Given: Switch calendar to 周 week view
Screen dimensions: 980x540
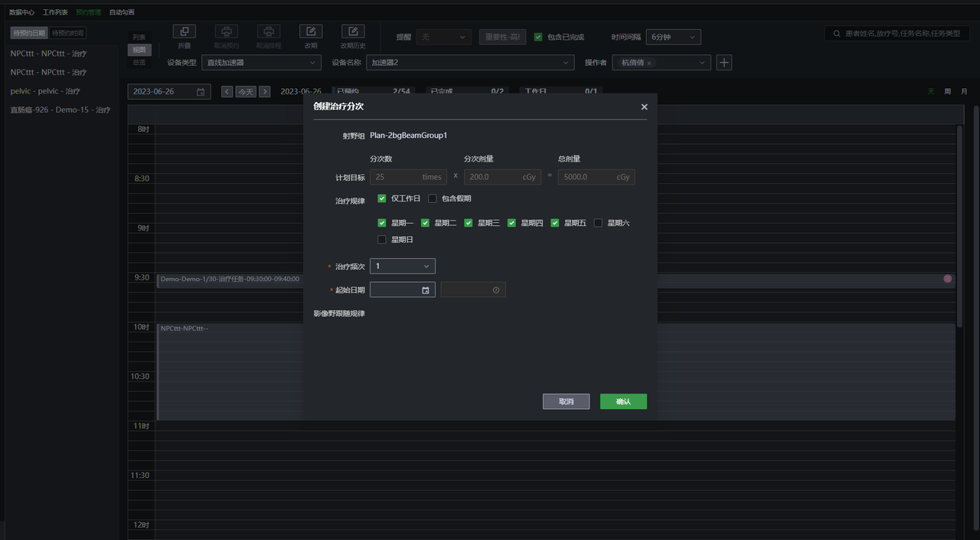Looking at the screenshot, I should point(948,92).
